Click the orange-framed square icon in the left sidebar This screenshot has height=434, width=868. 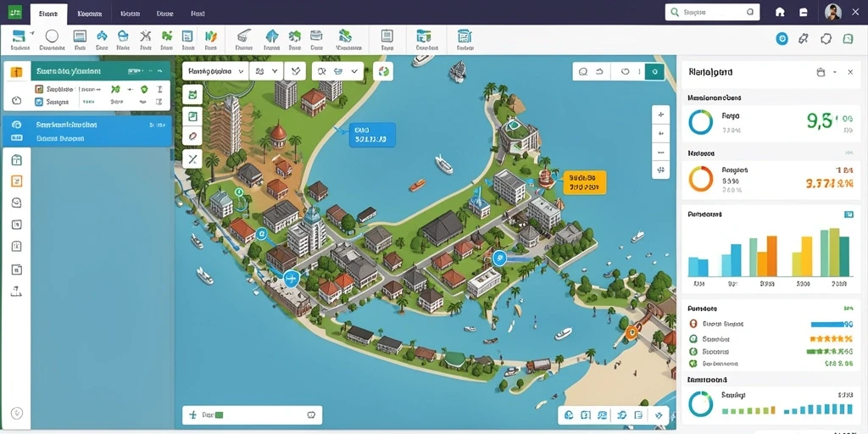click(x=17, y=181)
